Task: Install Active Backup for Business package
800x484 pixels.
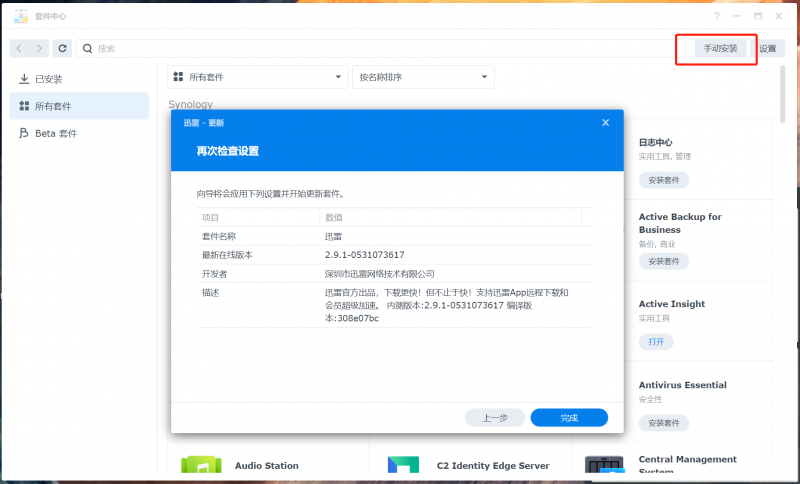Action: [x=664, y=261]
